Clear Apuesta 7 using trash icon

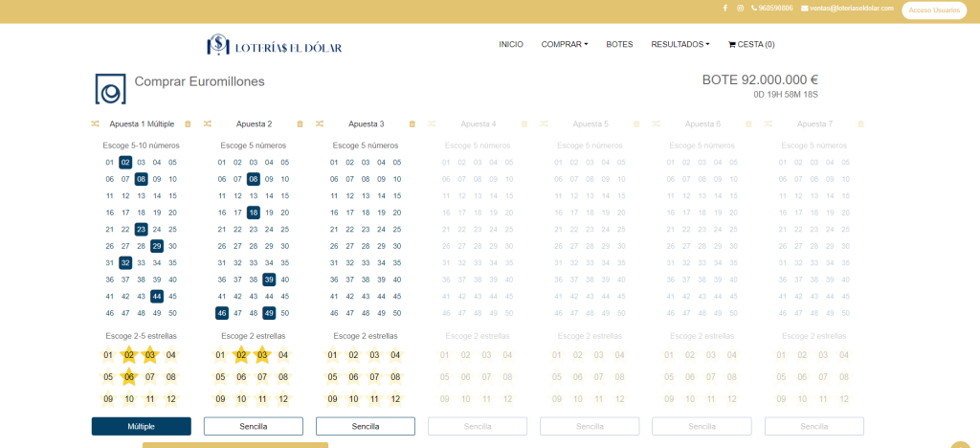point(860,123)
